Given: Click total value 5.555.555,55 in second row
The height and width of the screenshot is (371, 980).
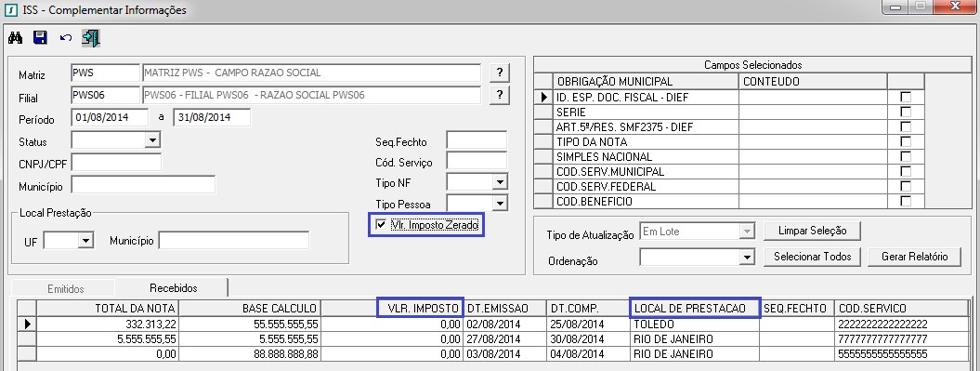Looking at the screenshot, I should [108, 339].
